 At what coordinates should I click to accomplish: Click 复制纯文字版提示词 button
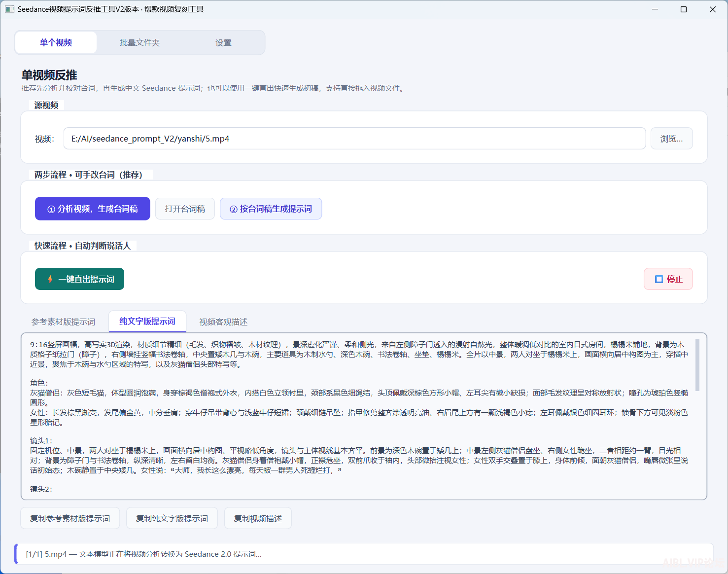point(172,518)
